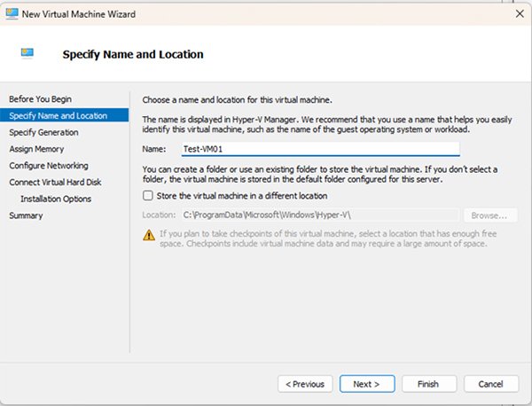This screenshot has height=406, width=532.
Task: Click the Name field containing Test-VM01
Action: [314, 149]
